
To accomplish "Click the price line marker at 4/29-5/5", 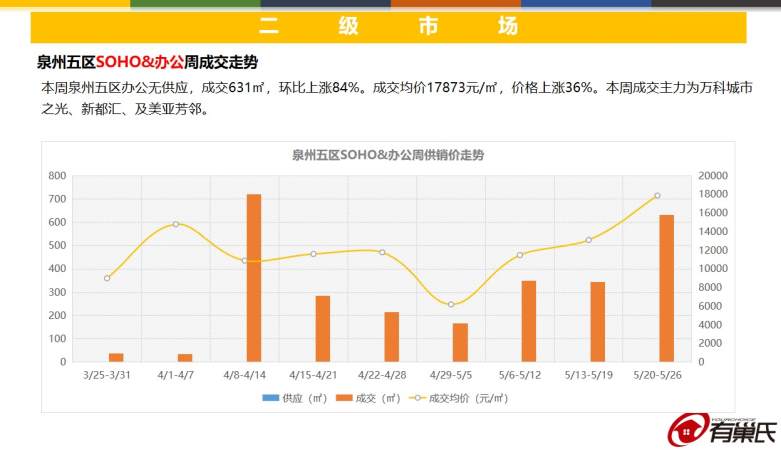I will point(451,304).
